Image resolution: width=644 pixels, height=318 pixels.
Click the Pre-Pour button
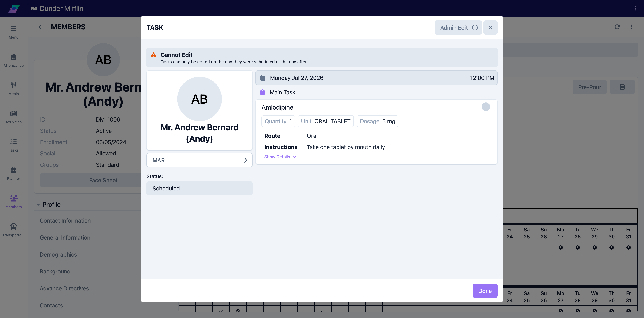pos(590,87)
